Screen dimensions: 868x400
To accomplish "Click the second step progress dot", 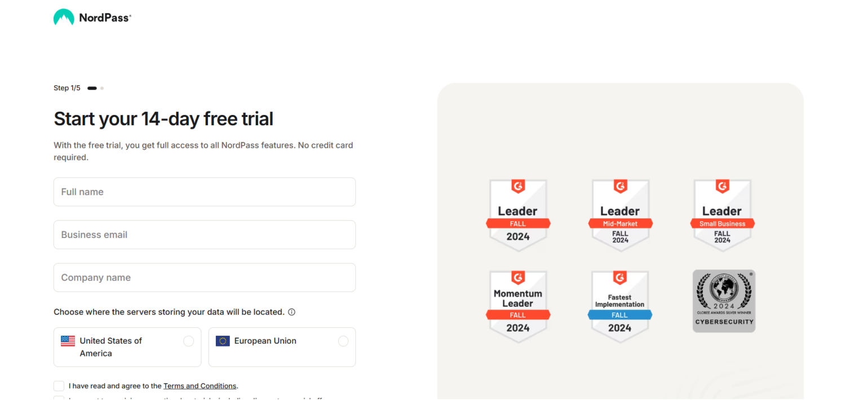I will click(102, 88).
